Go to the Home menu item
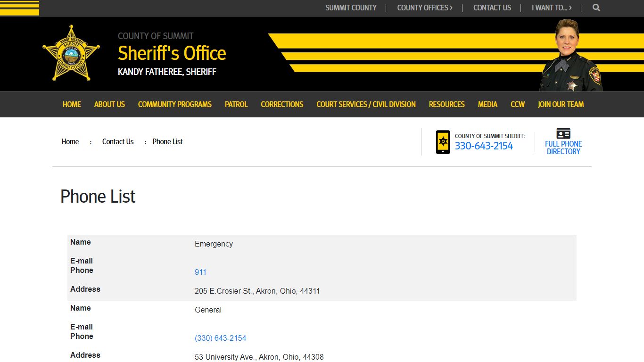 tap(72, 104)
